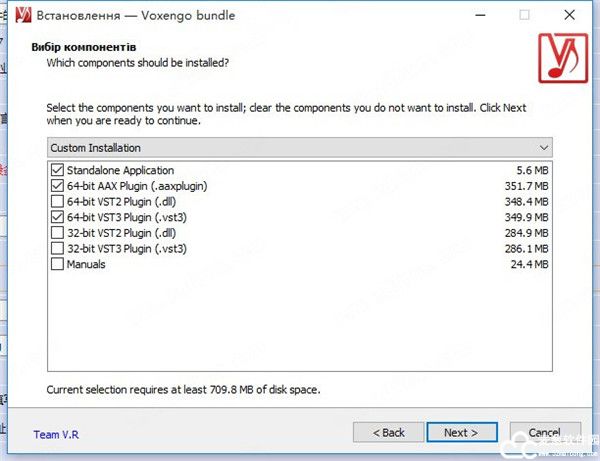Close the installer window
Screen dimensions: 600x461
coord(571,16)
